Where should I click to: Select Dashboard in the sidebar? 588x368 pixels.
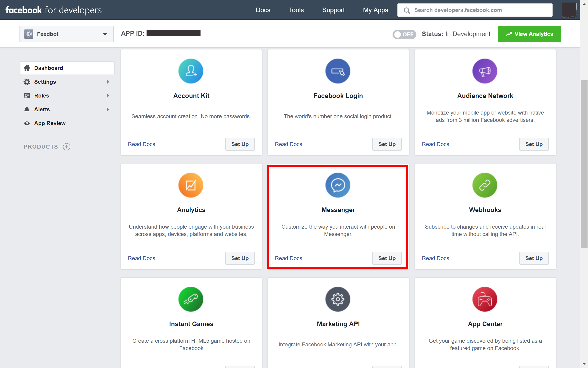point(67,68)
